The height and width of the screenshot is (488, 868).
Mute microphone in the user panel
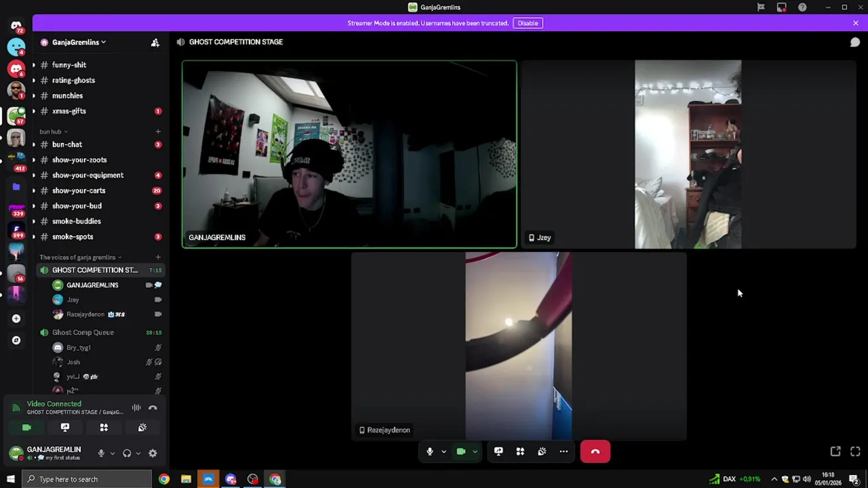(101, 453)
